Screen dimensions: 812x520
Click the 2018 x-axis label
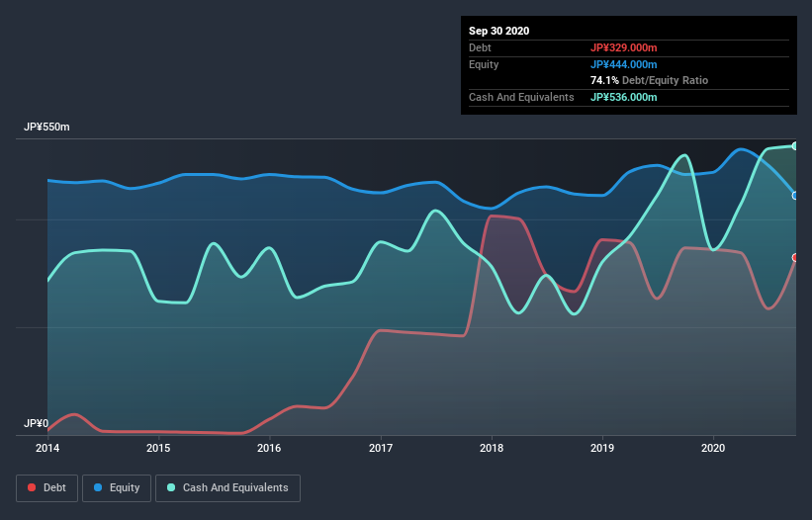(492, 448)
